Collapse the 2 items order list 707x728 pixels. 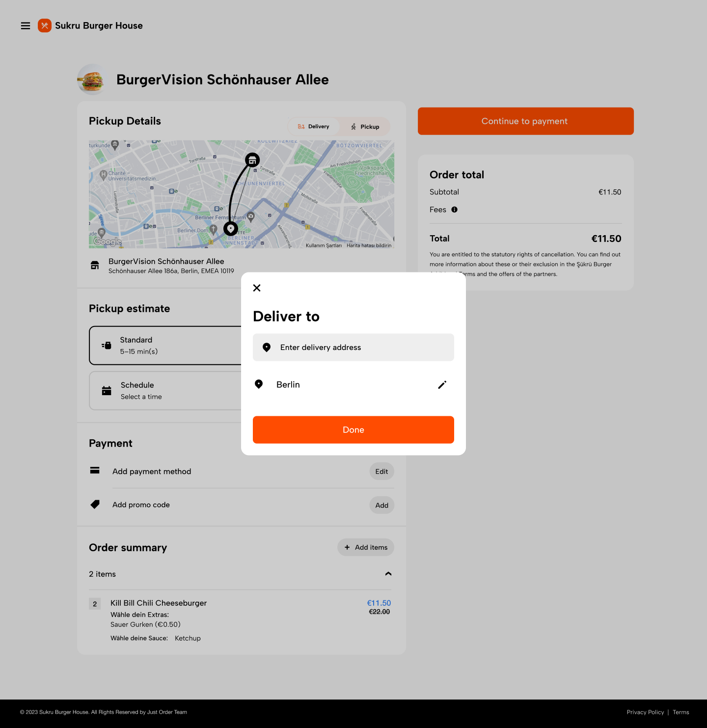tap(388, 574)
